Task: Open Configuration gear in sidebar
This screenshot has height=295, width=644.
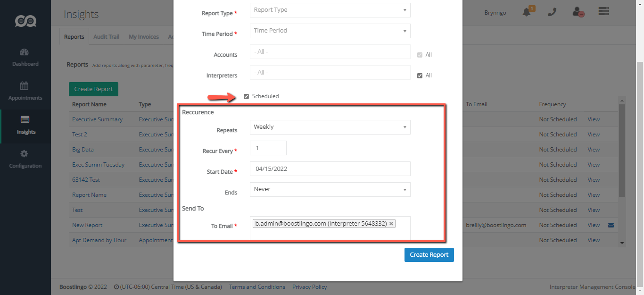Action: pos(25,159)
